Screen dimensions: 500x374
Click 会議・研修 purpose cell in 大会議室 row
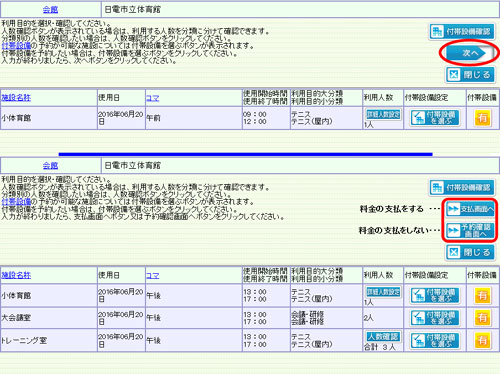[x=326, y=318]
